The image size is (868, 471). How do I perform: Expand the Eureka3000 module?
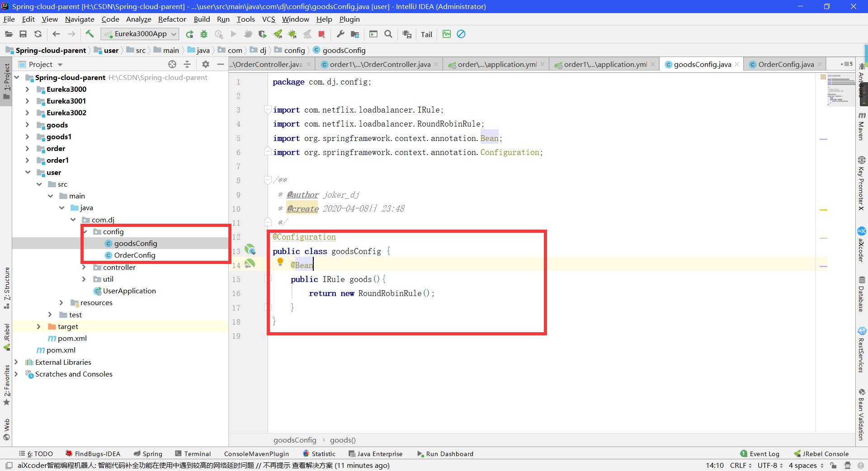click(x=28, y=89)
